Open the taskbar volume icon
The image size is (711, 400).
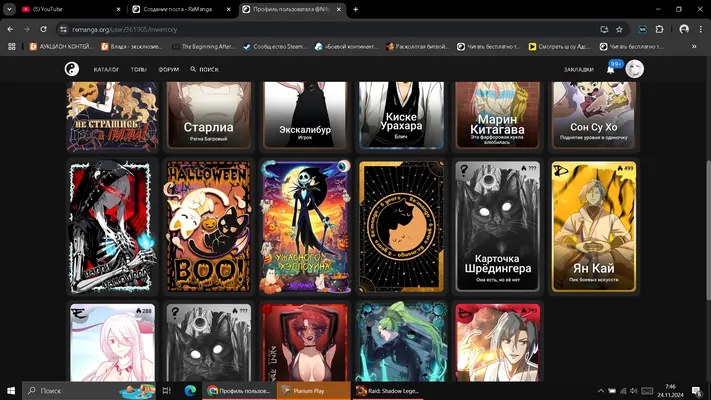click(633, 390)
